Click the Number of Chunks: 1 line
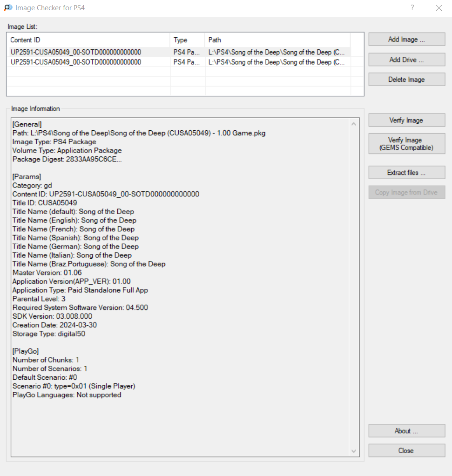The width and height of the screenshot is (452, 476). click(x=46, y=360)
